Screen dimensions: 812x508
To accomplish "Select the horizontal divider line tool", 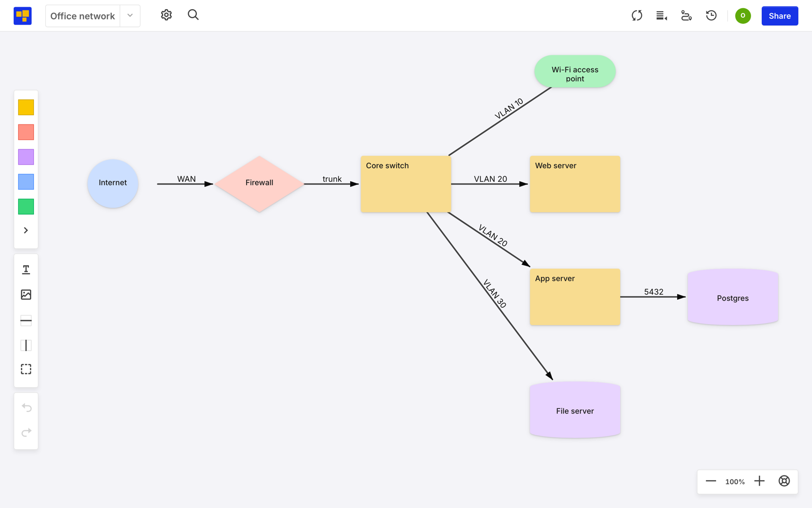I will [26, 321].
